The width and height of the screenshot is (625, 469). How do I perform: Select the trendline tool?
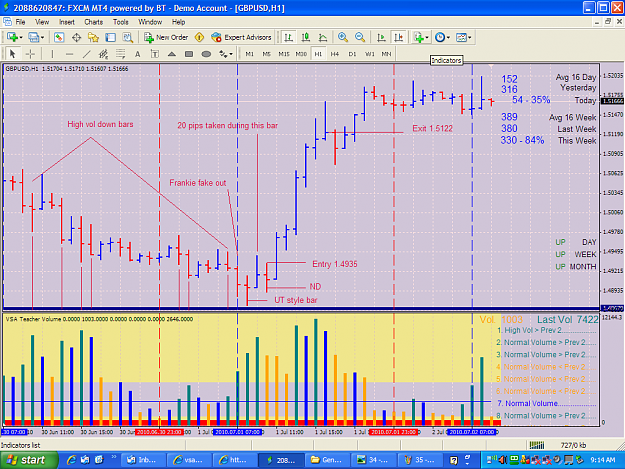pyautogui.click(x=86, y=54)
